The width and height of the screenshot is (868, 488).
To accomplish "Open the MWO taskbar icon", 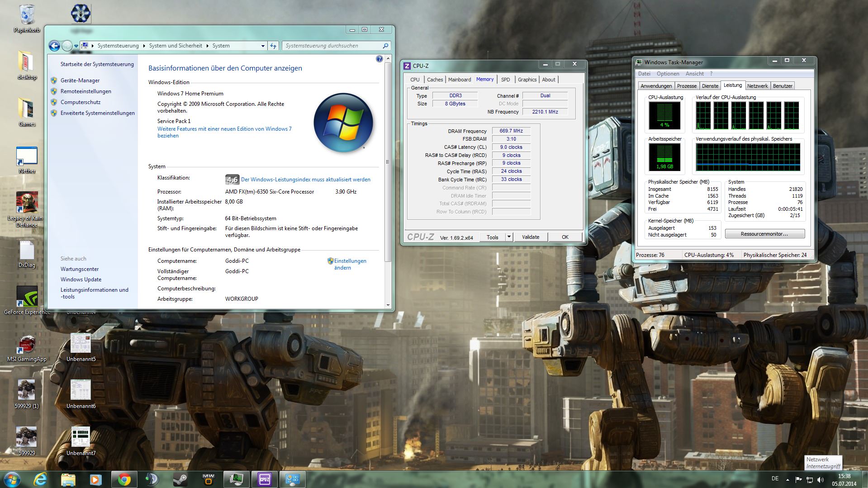I will [208, 479].
